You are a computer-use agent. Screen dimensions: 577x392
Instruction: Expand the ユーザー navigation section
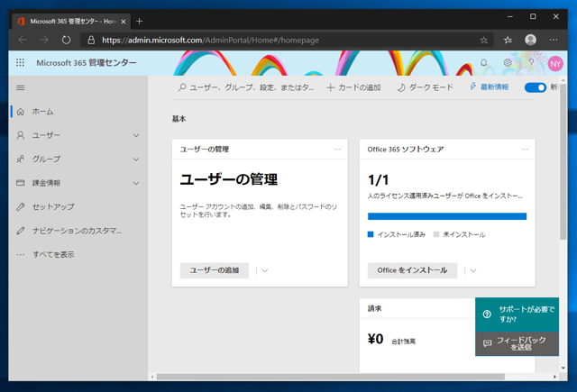coord(136,135)
